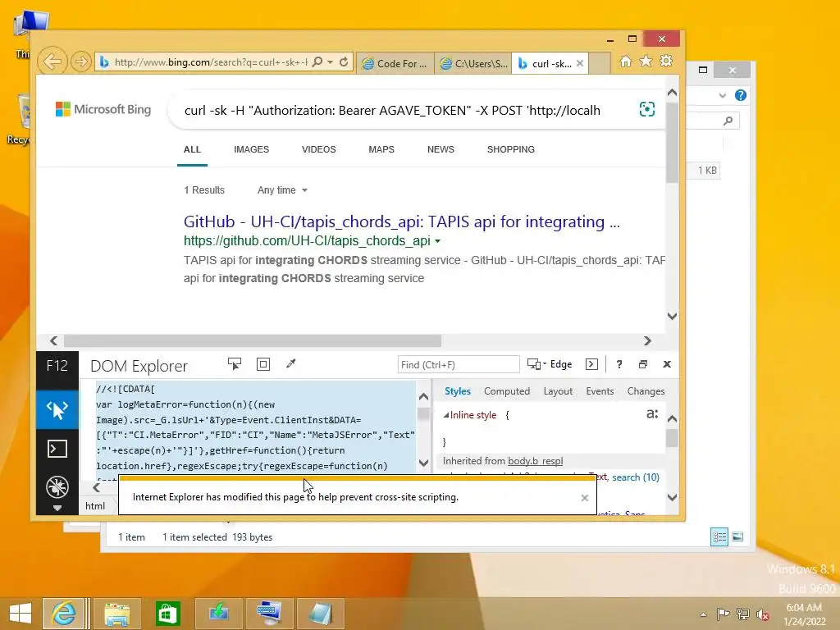Click the html breadcrumb item
The width and height of the screenshot is (840, 630).
(95, 506)
